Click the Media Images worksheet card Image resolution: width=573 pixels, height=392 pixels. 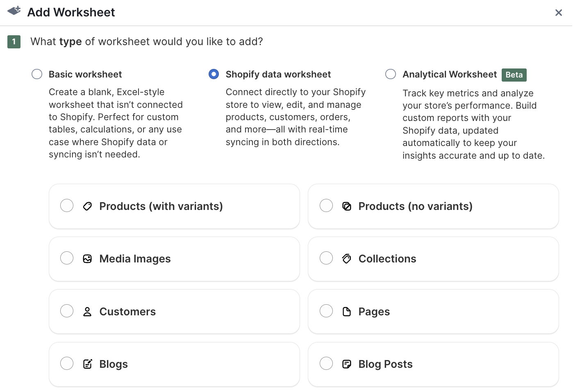[x=174, y=259]
